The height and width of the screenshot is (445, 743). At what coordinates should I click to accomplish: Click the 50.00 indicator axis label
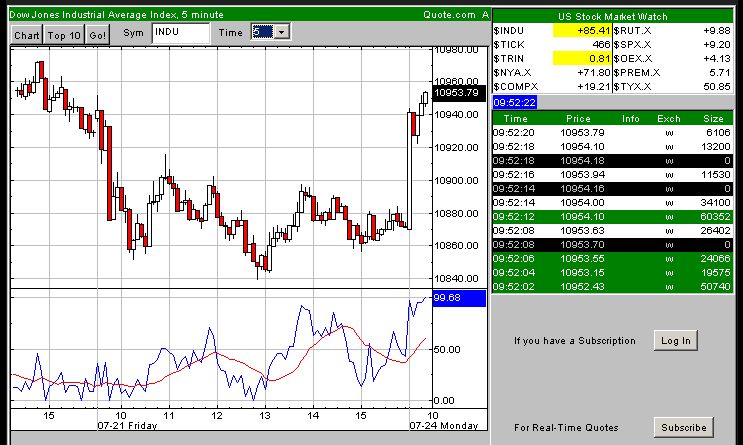(x=447, y=350)
